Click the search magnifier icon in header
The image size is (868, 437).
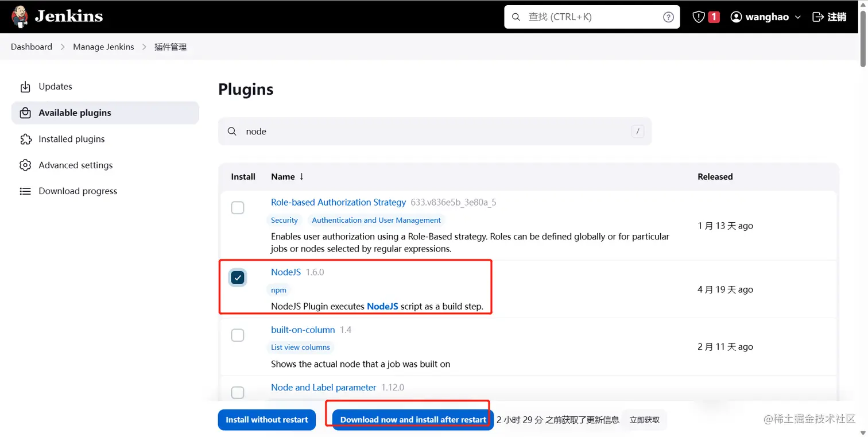coord(516,17)
